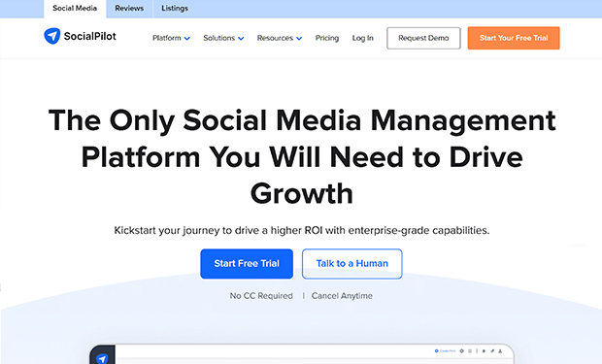602x364 pixels.
Task: Open the Reviews tab
Action: coord(129,9)
